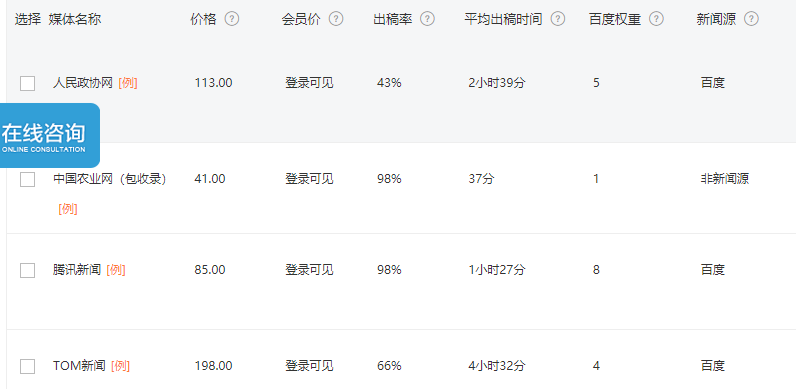
Task: View the [例] sample under 中国农业网
Action: tap(68, 209)
